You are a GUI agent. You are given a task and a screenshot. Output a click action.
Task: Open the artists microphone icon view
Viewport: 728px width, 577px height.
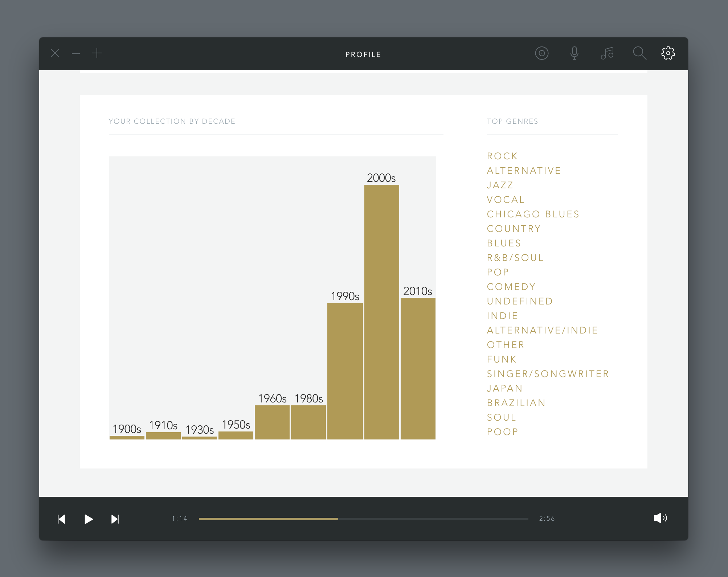point(574,53)
